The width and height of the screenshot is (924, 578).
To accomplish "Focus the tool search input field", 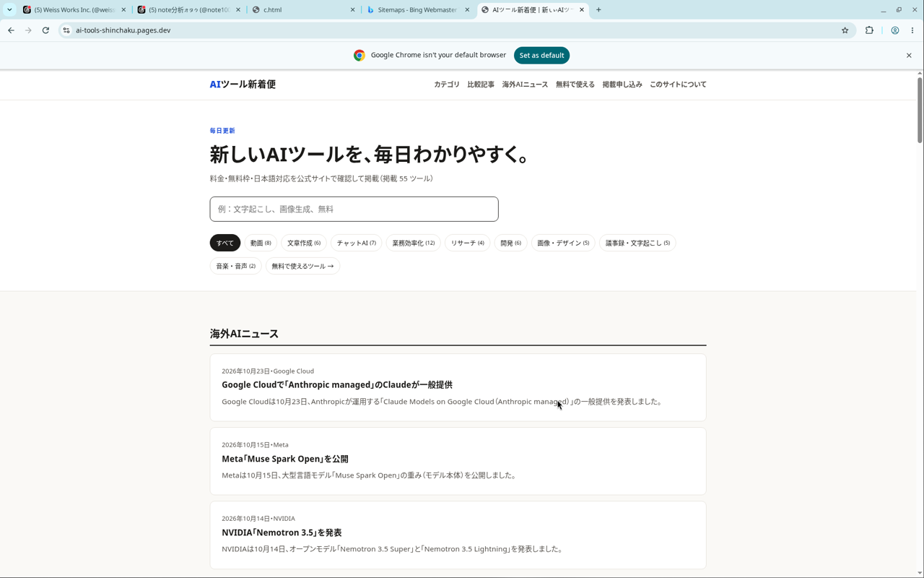I will [354, 209].
